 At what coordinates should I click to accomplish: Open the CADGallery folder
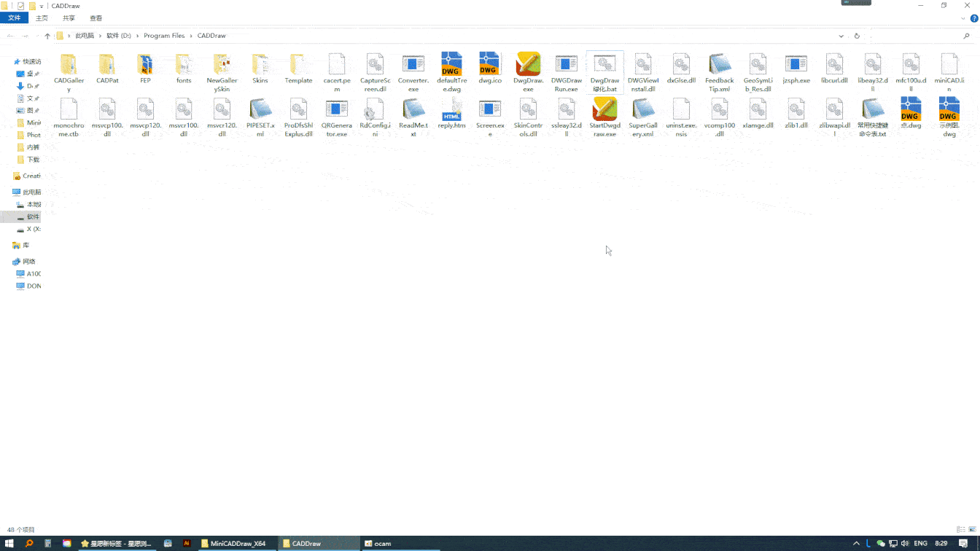(x=69, y=73)
